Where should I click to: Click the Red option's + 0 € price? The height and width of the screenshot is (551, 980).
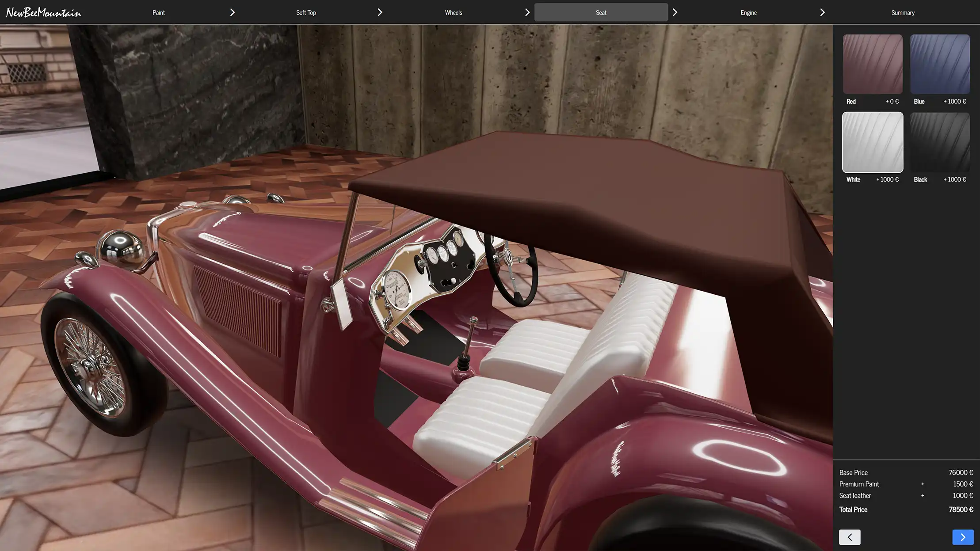pos(892,101)
